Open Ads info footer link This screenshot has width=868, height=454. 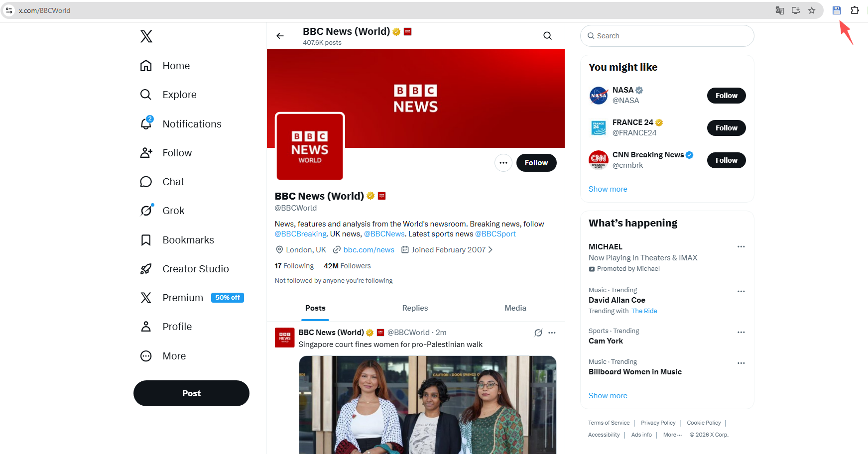pos(641,435)
